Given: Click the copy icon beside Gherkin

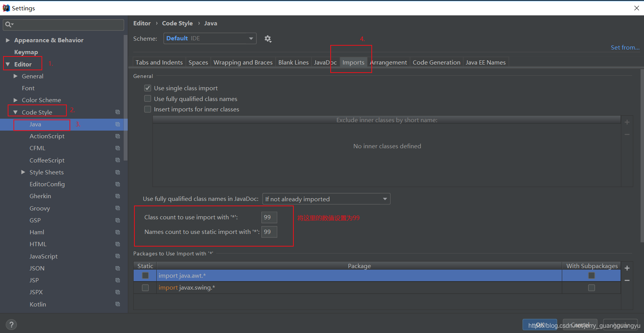Looking at the screenshot, I should coord(118,196).
